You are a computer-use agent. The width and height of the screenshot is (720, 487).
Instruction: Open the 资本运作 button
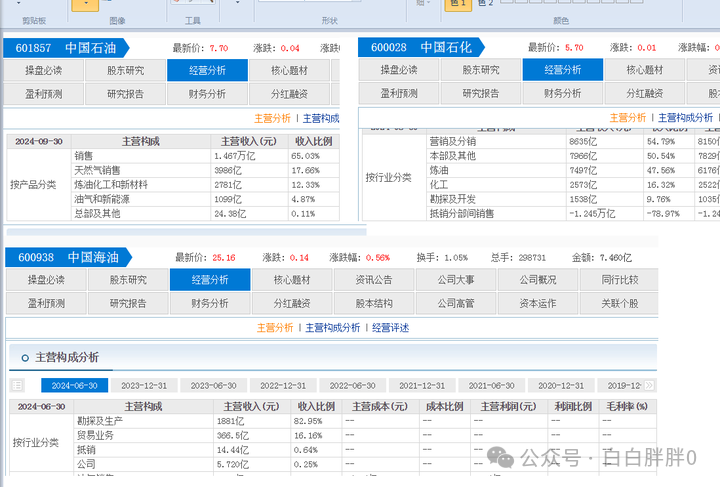coord(538,303)
